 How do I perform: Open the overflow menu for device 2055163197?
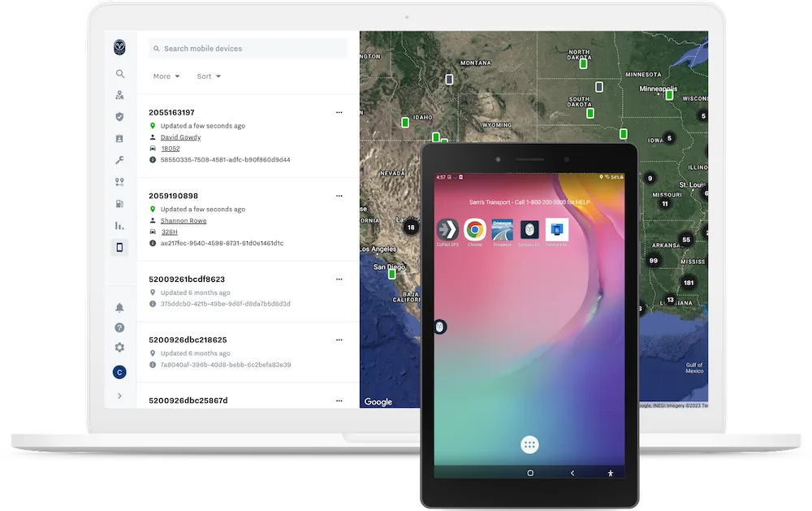coord(339,112)
